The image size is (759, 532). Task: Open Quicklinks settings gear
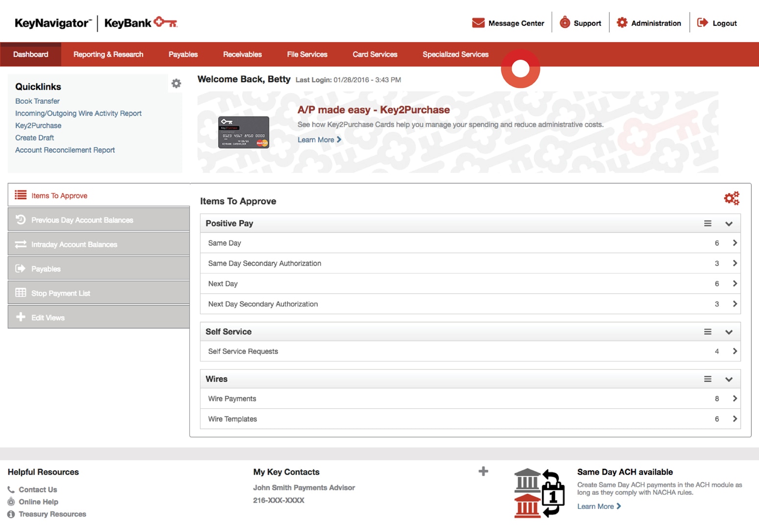pos(176,84)
